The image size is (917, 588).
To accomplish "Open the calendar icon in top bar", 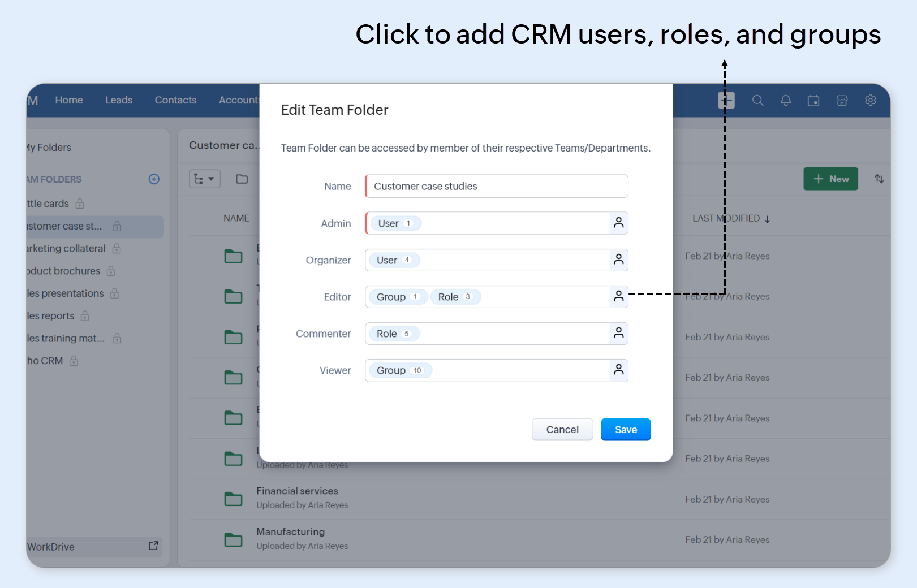I will coord(813,101).
